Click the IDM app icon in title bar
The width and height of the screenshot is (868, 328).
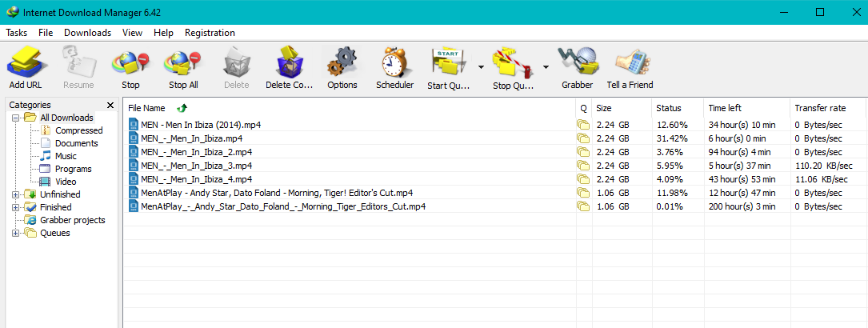point(12,12)
